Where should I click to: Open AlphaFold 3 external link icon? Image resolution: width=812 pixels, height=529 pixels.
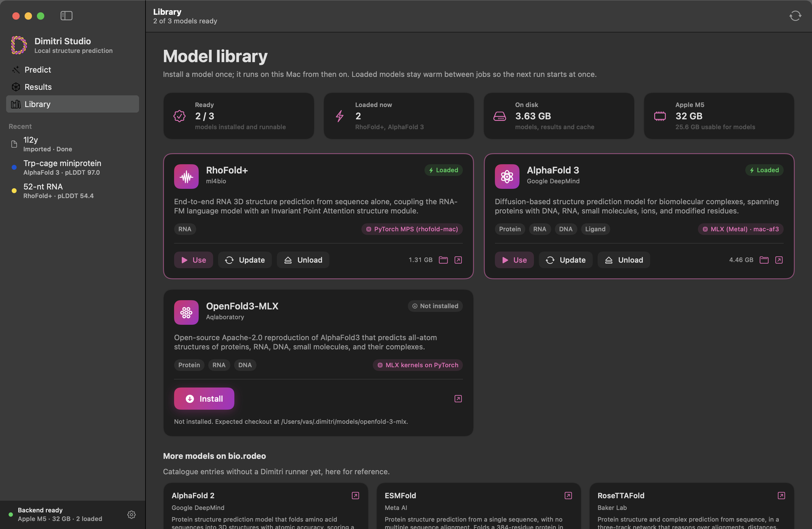779,260
